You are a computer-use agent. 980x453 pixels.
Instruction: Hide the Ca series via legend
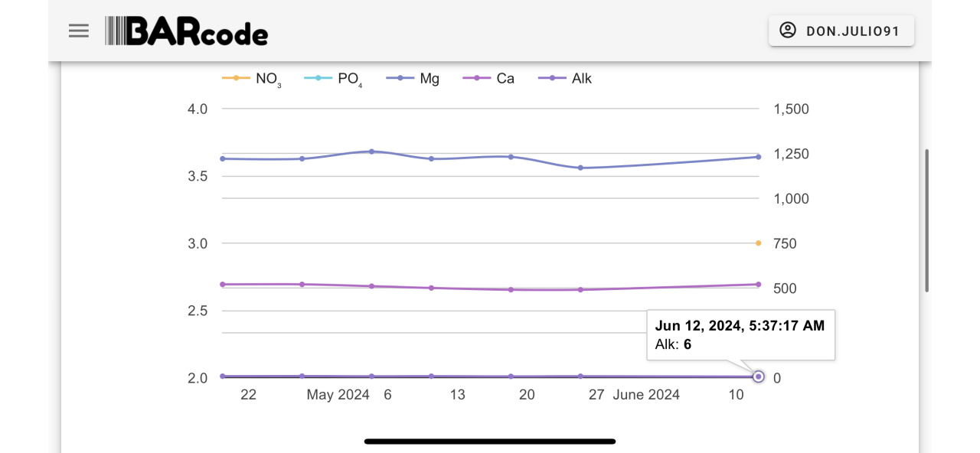495,78
